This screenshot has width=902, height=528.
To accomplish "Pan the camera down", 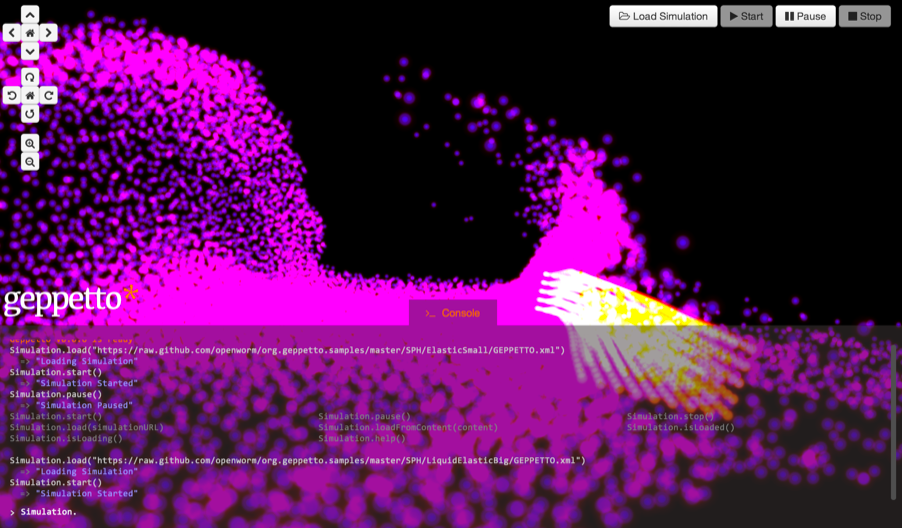I will click(x=30, y=51).
